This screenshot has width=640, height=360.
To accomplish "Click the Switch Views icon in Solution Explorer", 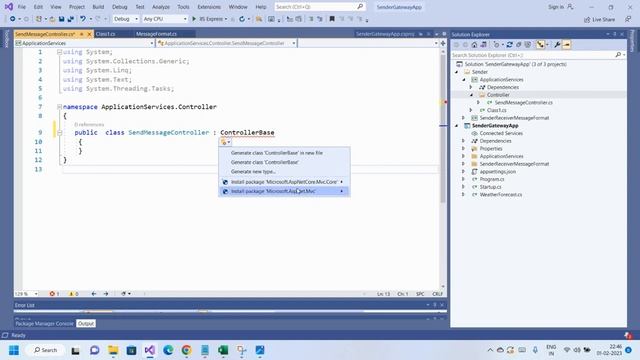I will pos(484,45).
